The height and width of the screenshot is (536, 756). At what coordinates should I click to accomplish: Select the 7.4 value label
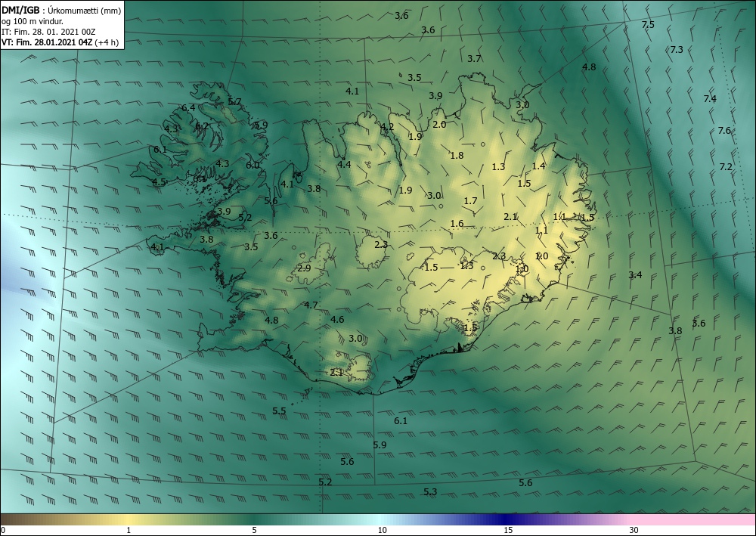coord(710,99)
